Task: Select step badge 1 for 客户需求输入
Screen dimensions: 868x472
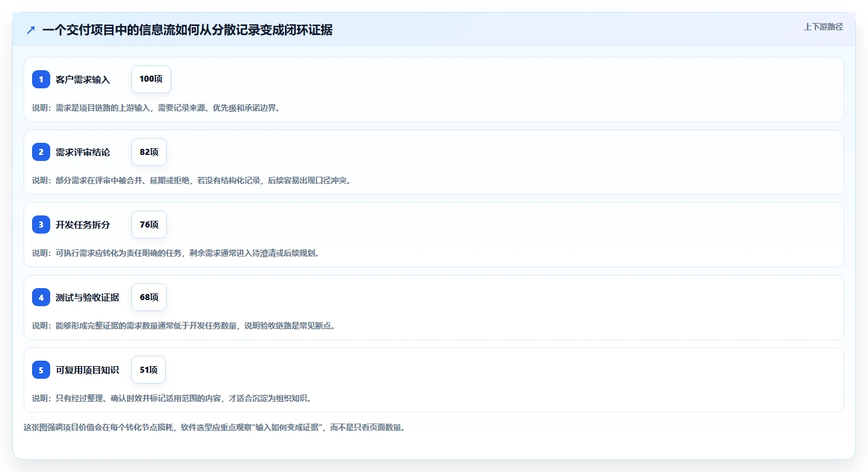Action: (x=41, y=79)
